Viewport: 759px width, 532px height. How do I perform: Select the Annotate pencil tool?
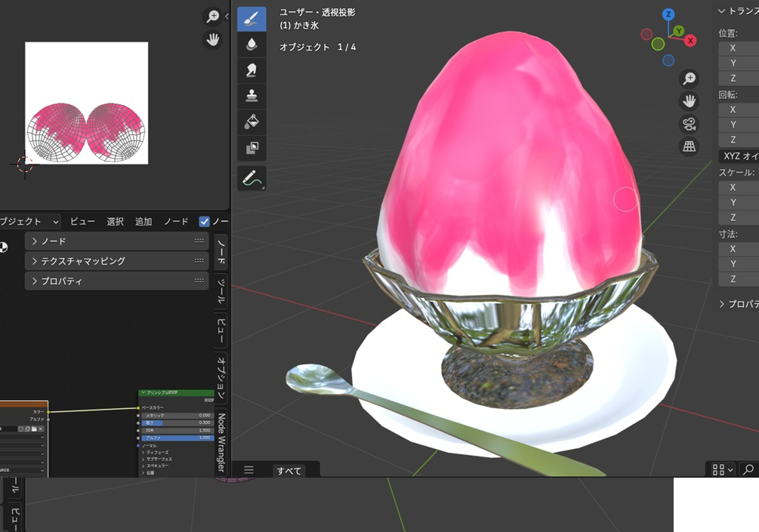[x=251, y=178]
